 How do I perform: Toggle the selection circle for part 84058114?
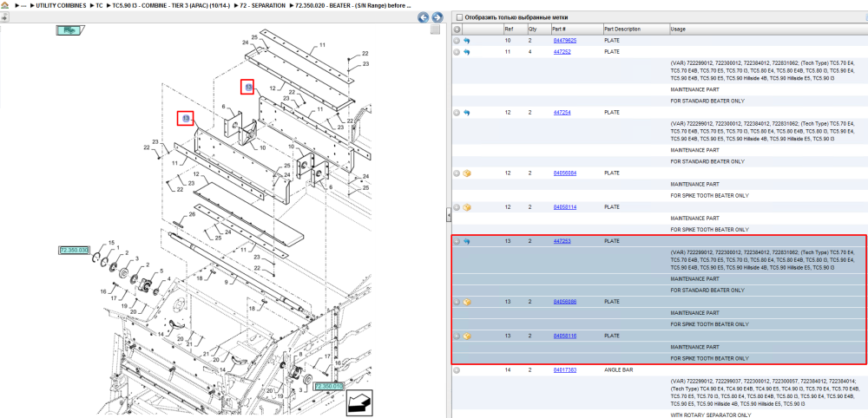pos(457,207)
